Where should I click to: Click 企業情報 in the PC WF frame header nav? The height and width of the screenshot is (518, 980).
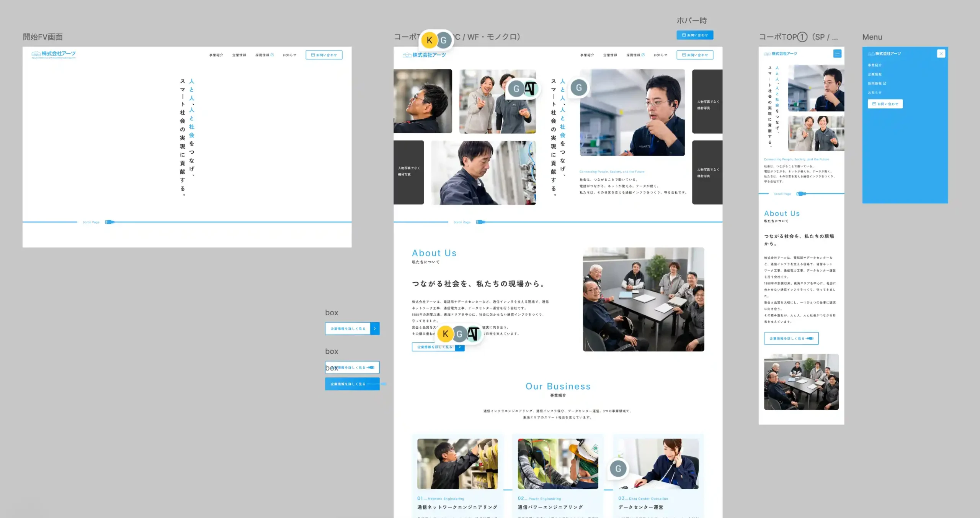pyautogui.click(x=610, y=55)
